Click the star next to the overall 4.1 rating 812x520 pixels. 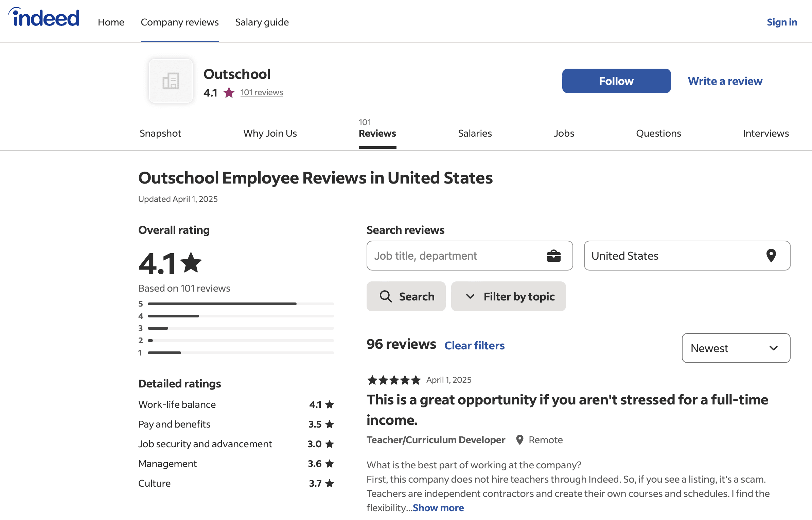(191, 262)
